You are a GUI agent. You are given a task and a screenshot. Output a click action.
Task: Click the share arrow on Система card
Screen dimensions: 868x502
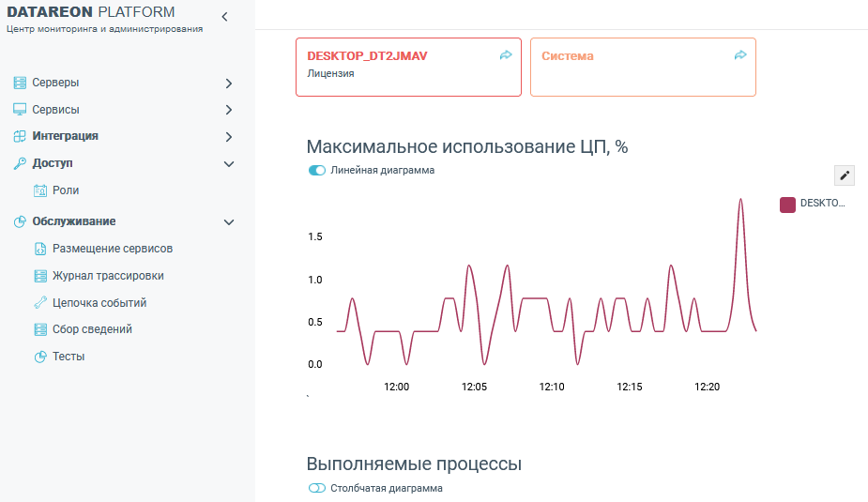[x=740, y=56]
